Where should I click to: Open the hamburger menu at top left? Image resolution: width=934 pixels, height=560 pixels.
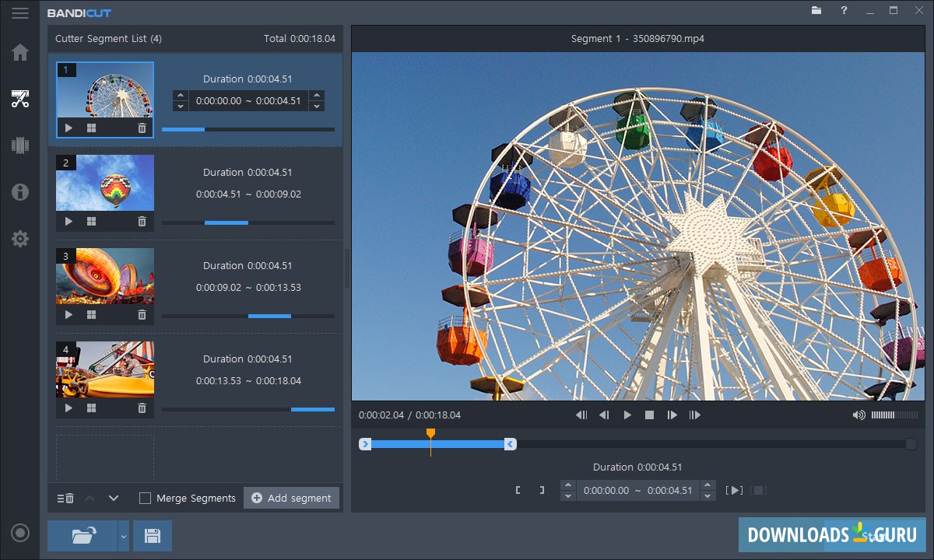[20, 13]
